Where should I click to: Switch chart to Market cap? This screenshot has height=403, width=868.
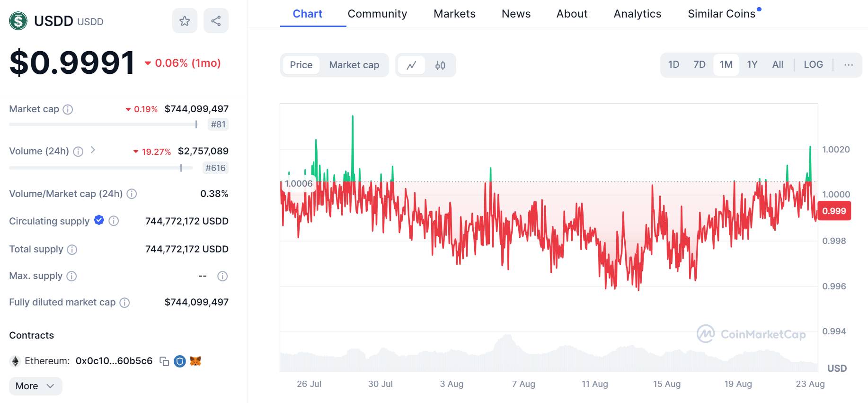[354, 65]
